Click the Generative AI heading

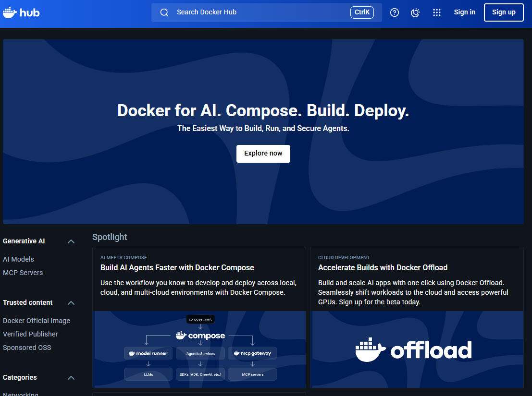pyautogui.click(x=24, y=241)
